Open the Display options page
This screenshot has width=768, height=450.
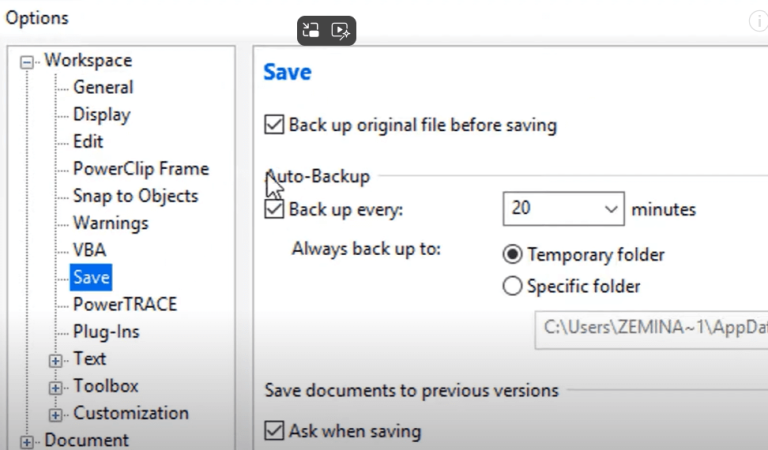(101, 115)
